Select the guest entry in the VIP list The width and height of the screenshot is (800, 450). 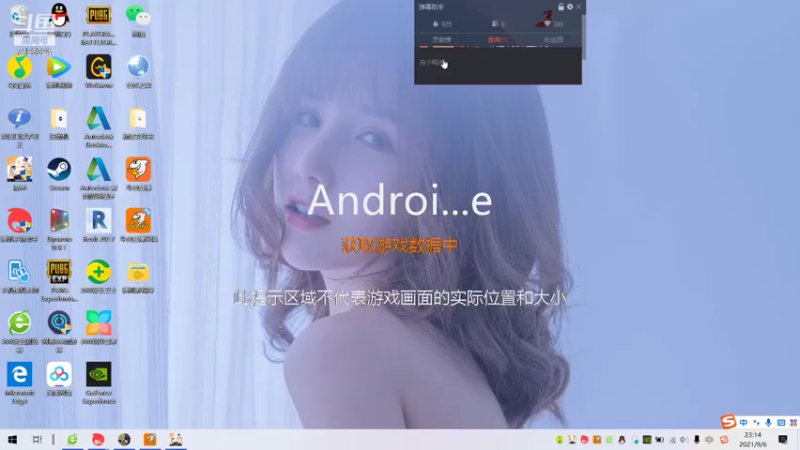pyautogui.click(x=432, y=62)
